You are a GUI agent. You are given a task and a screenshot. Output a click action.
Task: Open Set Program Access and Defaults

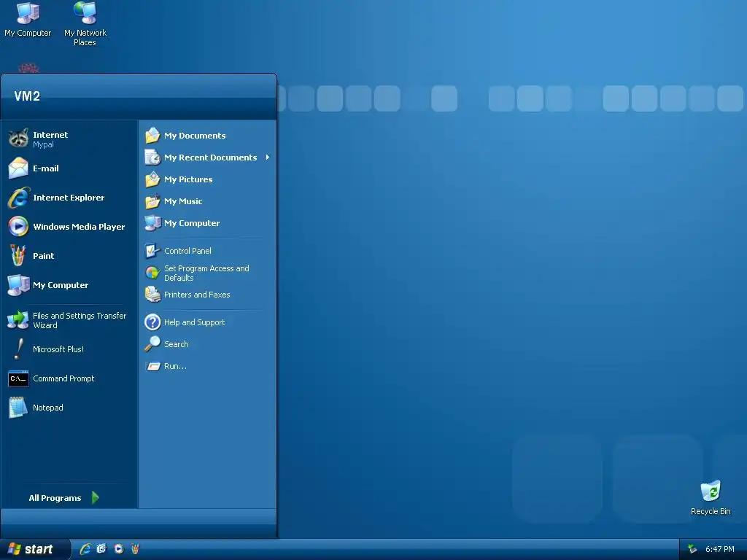tap(208, 273)
